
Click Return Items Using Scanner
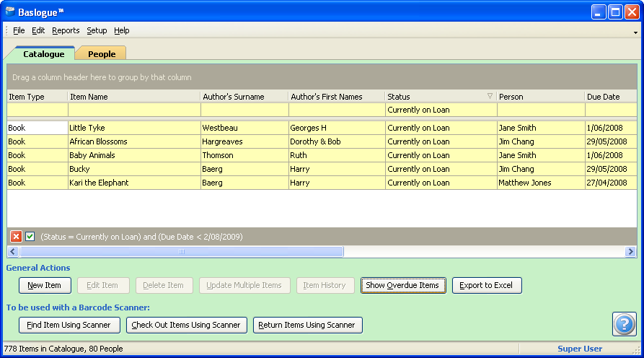click(308, 325)
